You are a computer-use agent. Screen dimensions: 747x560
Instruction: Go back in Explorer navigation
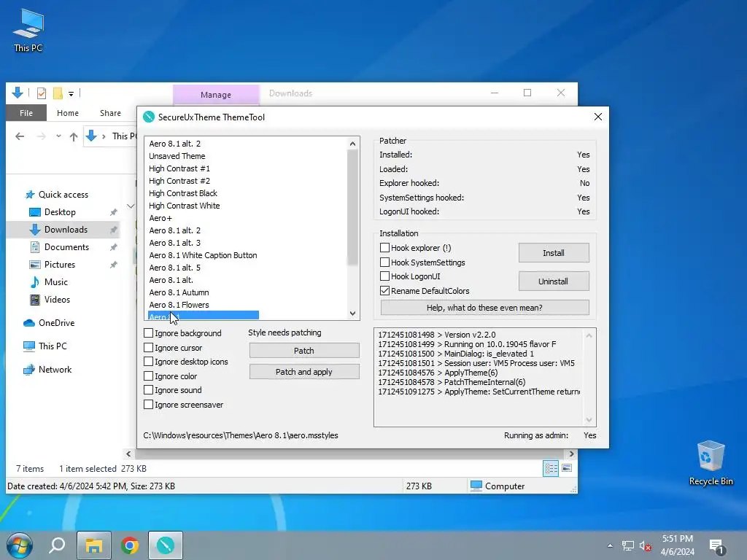tap(20, 136)
